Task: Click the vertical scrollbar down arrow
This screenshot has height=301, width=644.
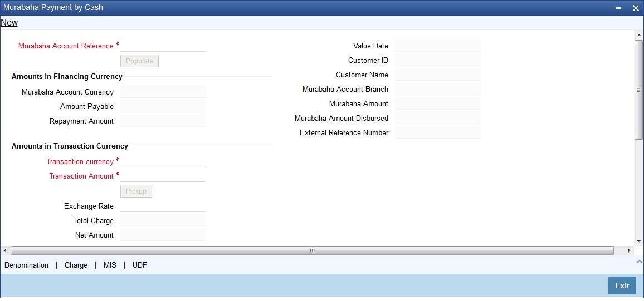Action: pos(638,241)
